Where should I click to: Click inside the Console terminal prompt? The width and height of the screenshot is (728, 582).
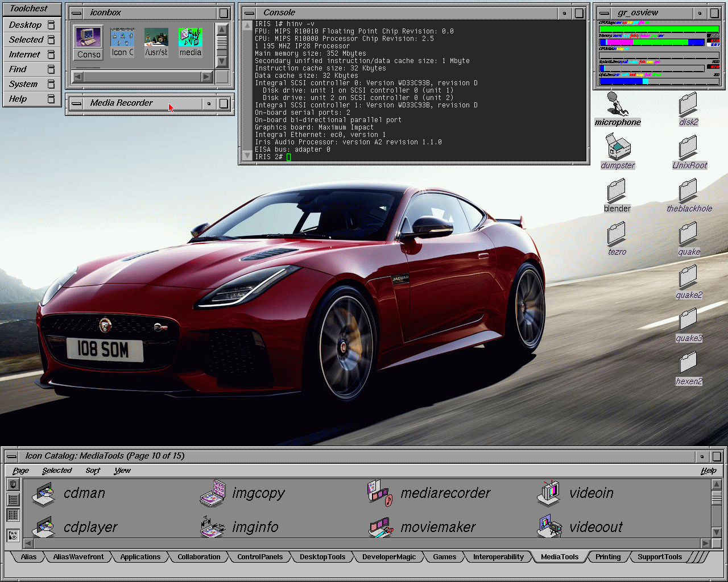(289, 157)
